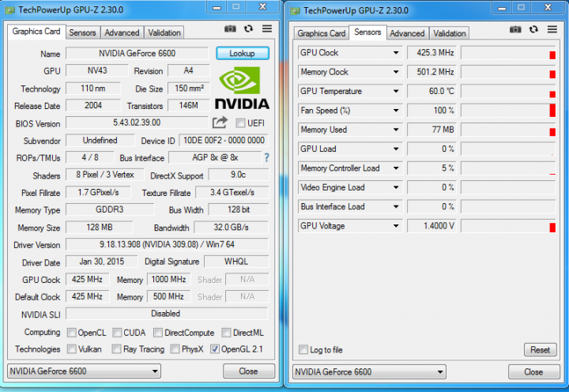Image resolution: width=569 pixels, height=392 pixels.
Task: Open Video Engine Load sensor dropdown
Action: pyautogui.click(x=396, y=187)
